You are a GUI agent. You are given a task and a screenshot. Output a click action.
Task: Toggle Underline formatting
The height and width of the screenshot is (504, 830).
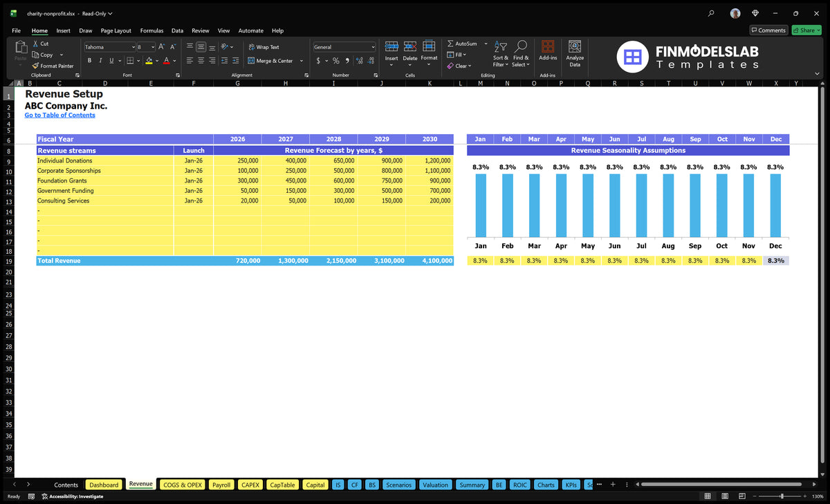click(x=111, y=61)
